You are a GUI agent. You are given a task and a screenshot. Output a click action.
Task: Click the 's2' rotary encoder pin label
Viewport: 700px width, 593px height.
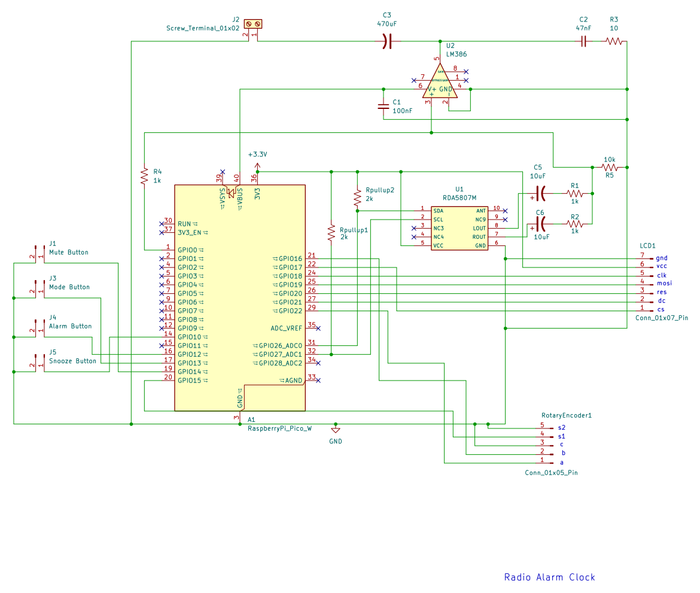point(562,428)
